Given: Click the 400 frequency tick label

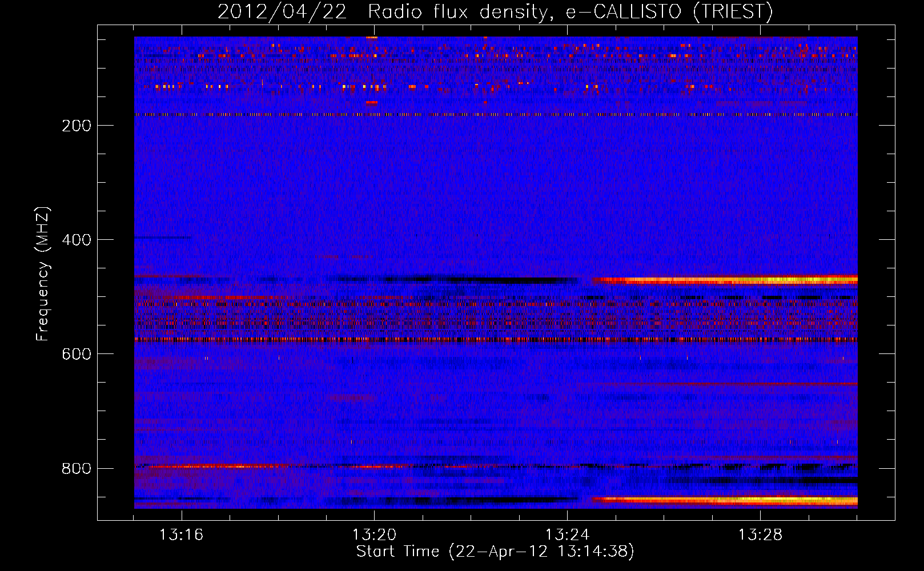Looking at the screenshot, I should click(x=77, y=240).
